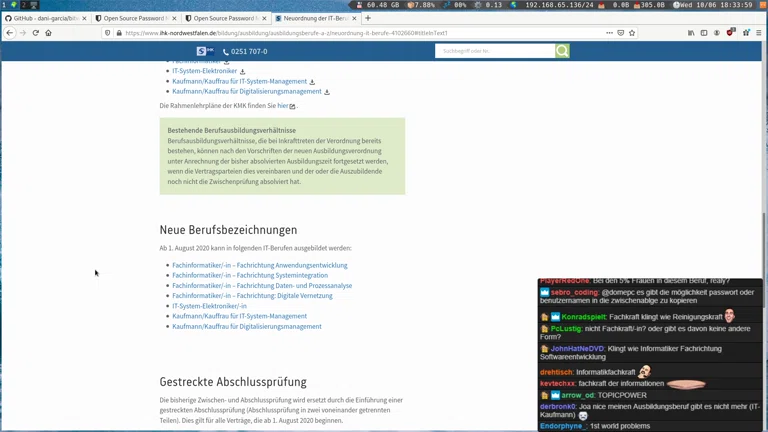Open Fachrichtung Anwendungsentwicklung link

260,265
